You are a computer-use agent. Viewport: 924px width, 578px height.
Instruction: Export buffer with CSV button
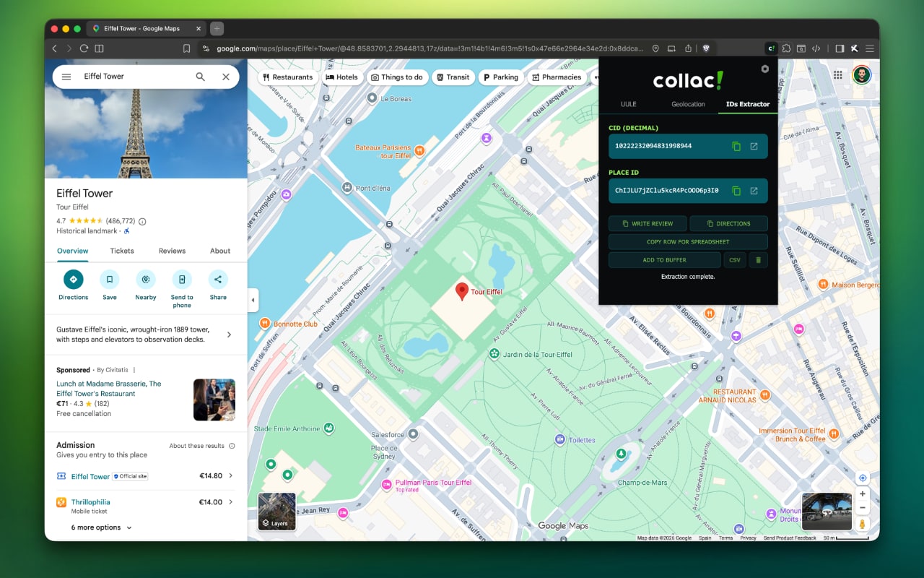735,260
